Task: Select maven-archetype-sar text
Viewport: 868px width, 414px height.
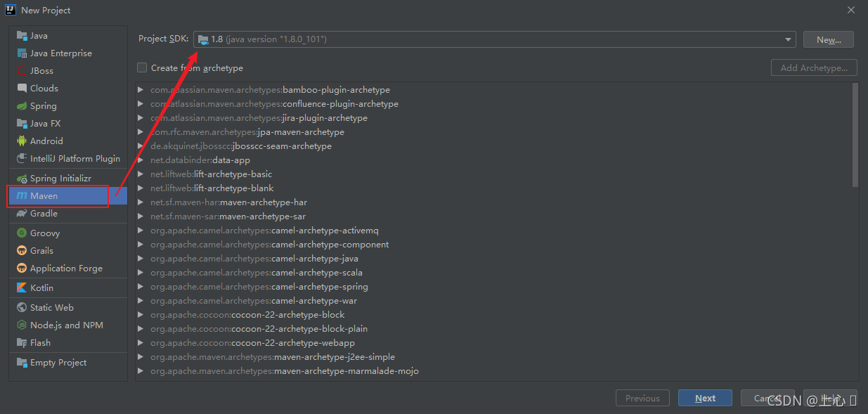Action: coord(262,216)
